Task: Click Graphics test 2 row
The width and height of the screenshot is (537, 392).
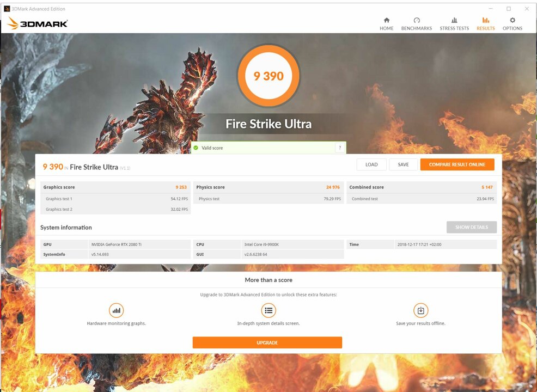Action: (115, 209)
